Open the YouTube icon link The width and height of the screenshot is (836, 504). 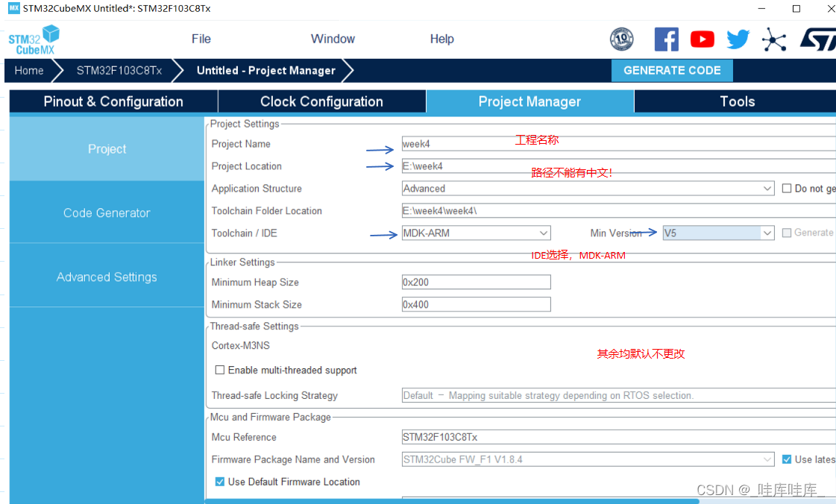[703, 40]
